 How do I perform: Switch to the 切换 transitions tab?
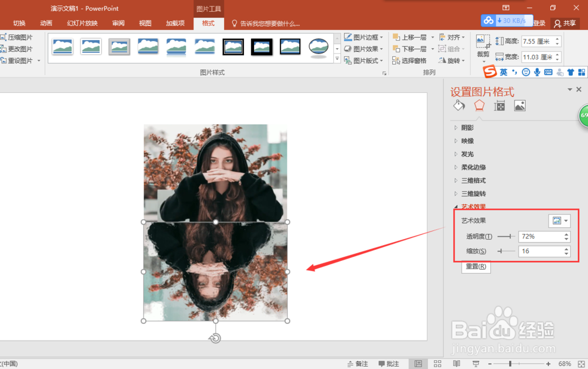pos(19,24)
